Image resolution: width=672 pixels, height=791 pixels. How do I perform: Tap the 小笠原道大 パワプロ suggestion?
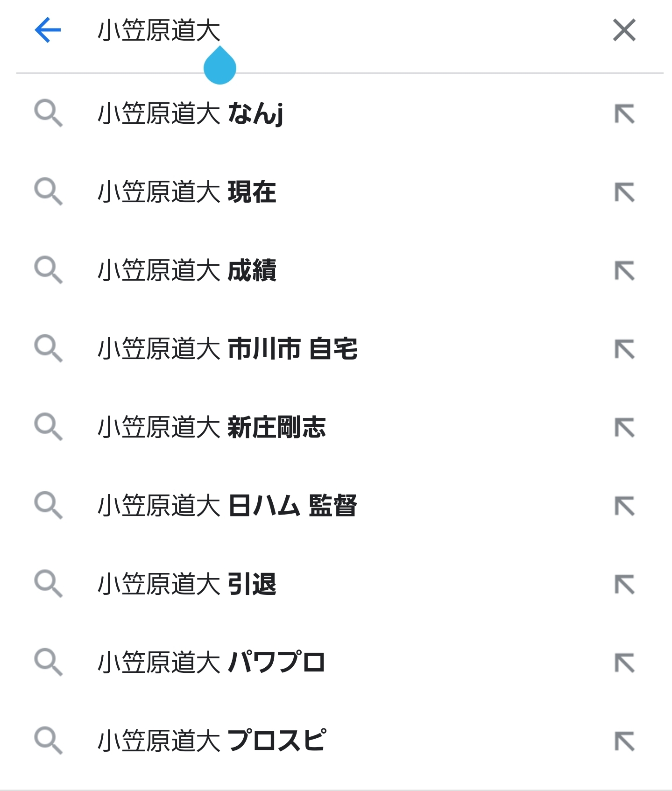point(212,663)
